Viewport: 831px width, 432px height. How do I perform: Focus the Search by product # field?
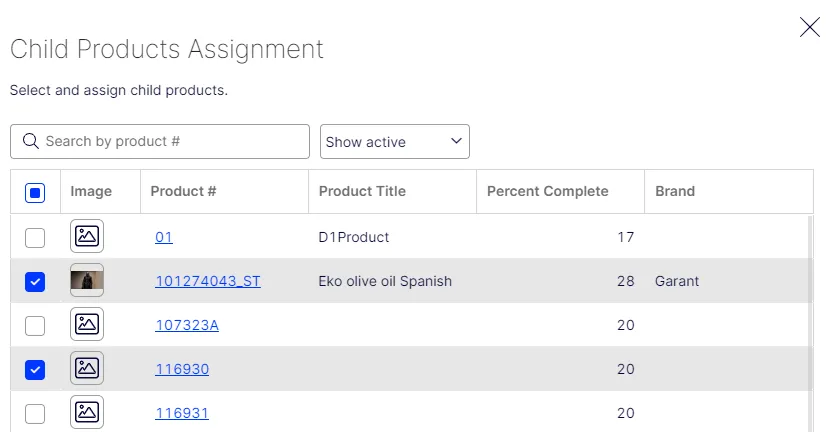tap(160, 142)
